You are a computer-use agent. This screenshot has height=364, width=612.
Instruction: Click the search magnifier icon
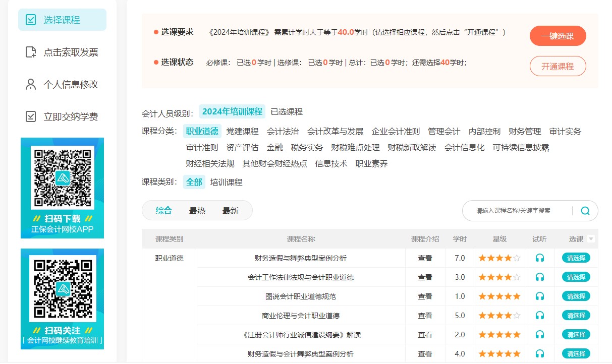pyautogui.click(x=585, y=211)
